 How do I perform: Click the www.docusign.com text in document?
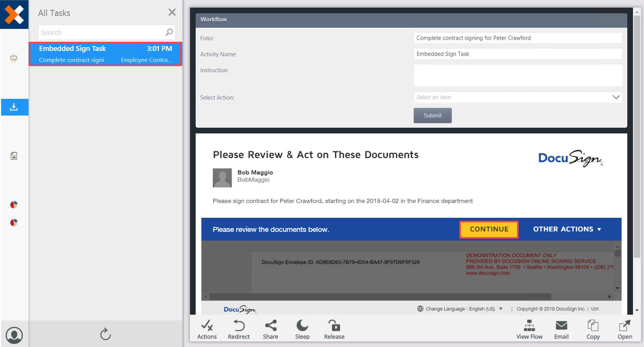tap(488, 273)
